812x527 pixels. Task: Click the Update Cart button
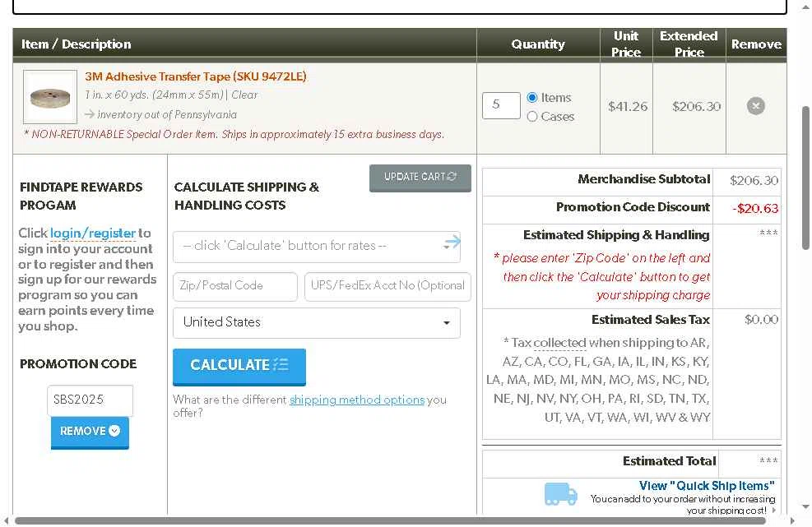pyautogui.click(x=420, y=178)
